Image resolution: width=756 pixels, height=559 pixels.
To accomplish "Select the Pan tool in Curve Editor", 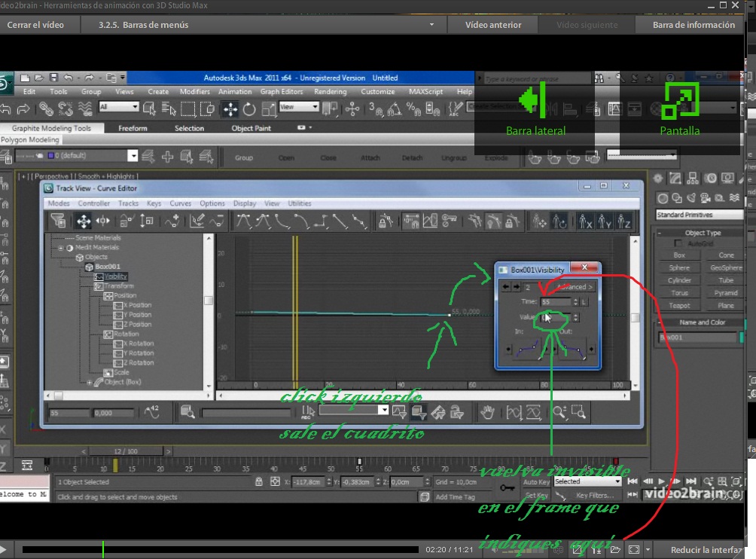I will point(487,412).
